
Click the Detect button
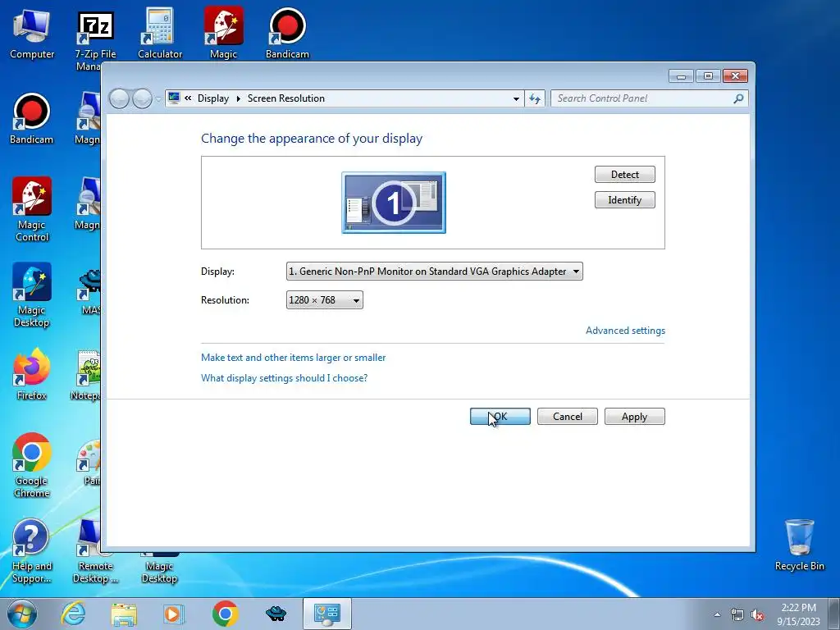(624, 175)
